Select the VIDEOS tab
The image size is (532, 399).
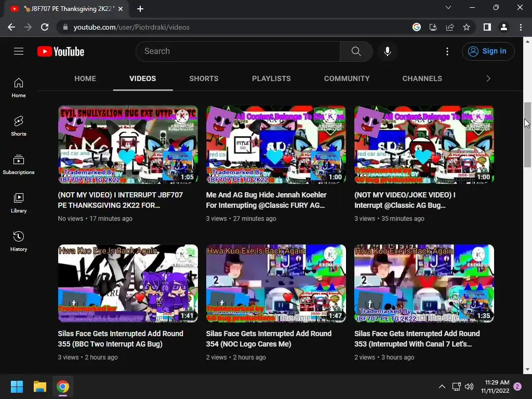tap(142, 78)
